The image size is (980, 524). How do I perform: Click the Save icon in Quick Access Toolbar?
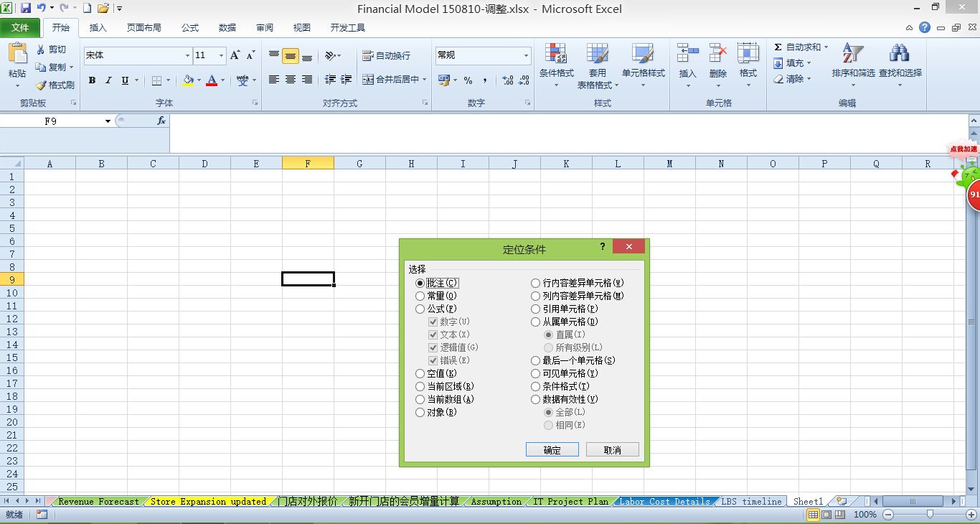click(x=24, y=7)
